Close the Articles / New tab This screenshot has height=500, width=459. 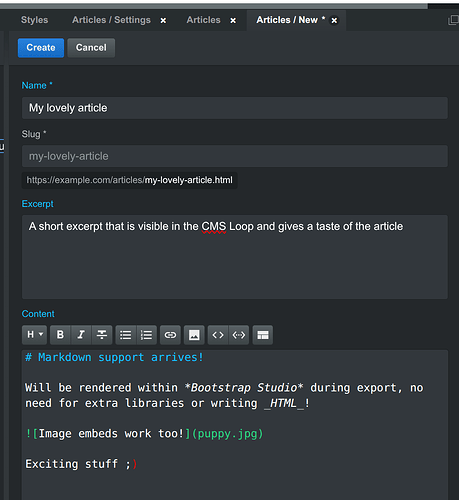coord(334,21)
